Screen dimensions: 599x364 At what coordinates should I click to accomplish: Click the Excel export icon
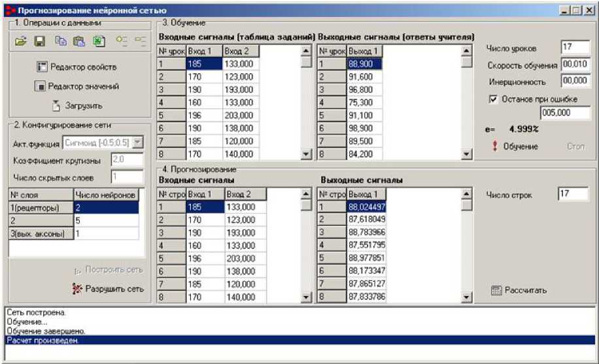(99, 41)
